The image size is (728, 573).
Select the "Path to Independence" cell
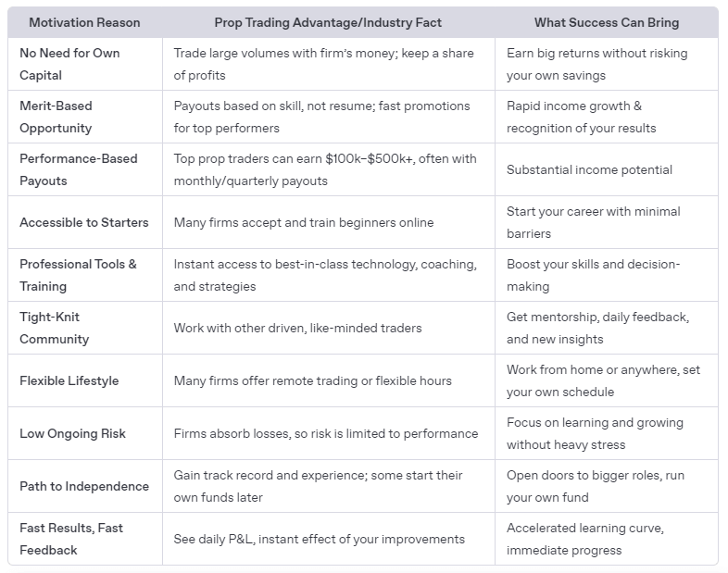click(x=84, y=486)
